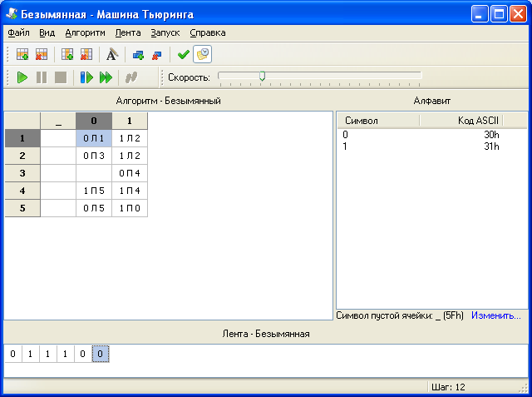This screenshot has width=532, height=397.
Task: Select the cell 0 Л 5 in state 5
Action: [x=94, y=208]
